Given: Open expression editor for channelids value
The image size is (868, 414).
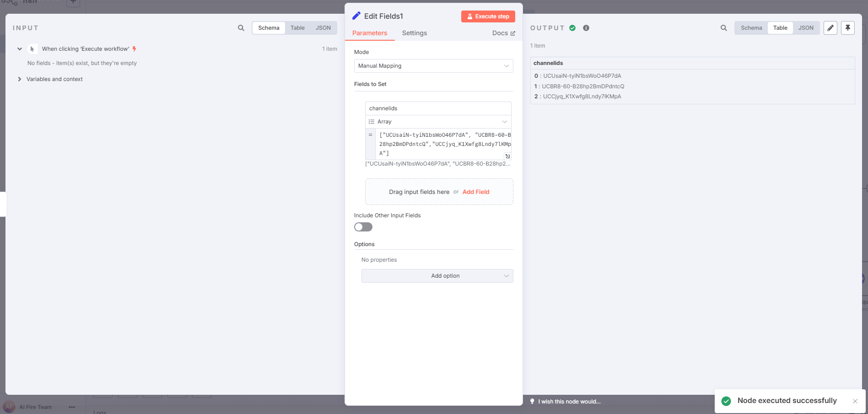Looking at the screenshot, I should 507,156.
